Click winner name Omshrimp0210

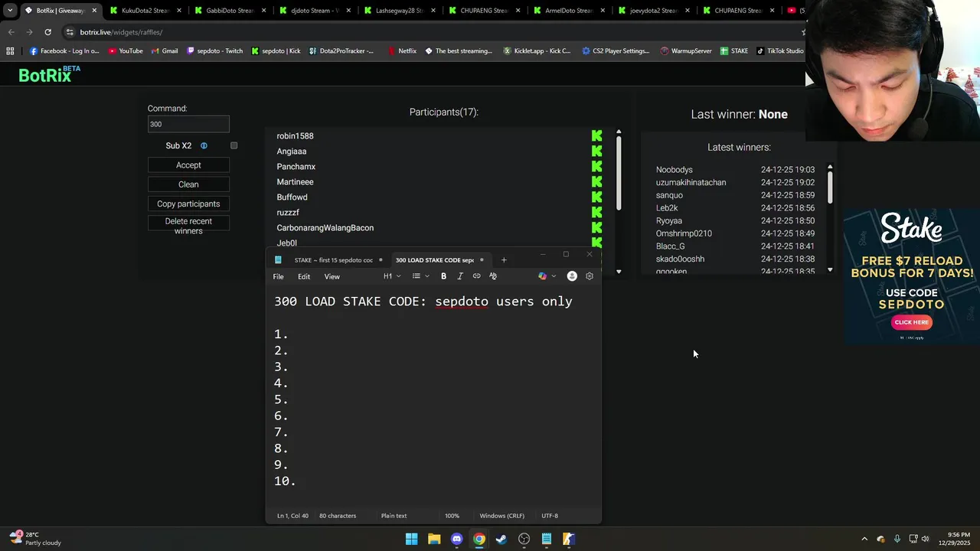[x=684, y=233]
